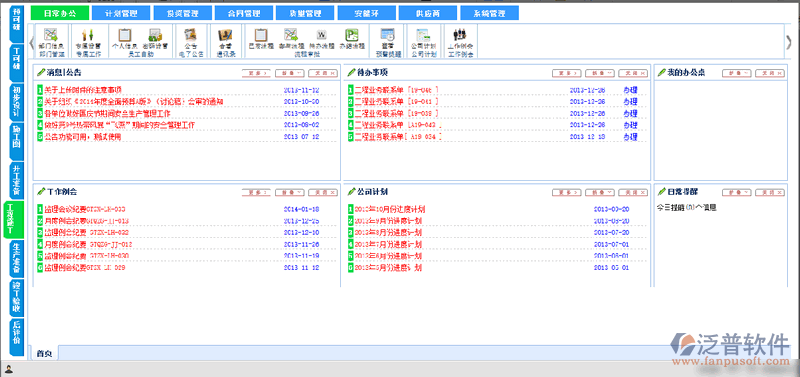
Task: Expand the toolbar with the right arrow
Action: coord(789,42)
